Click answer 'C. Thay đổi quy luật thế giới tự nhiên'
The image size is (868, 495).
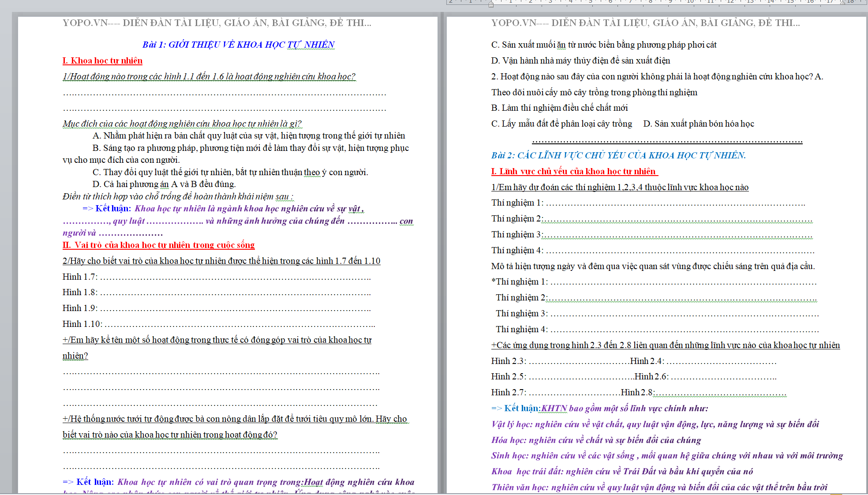(230, 172)
